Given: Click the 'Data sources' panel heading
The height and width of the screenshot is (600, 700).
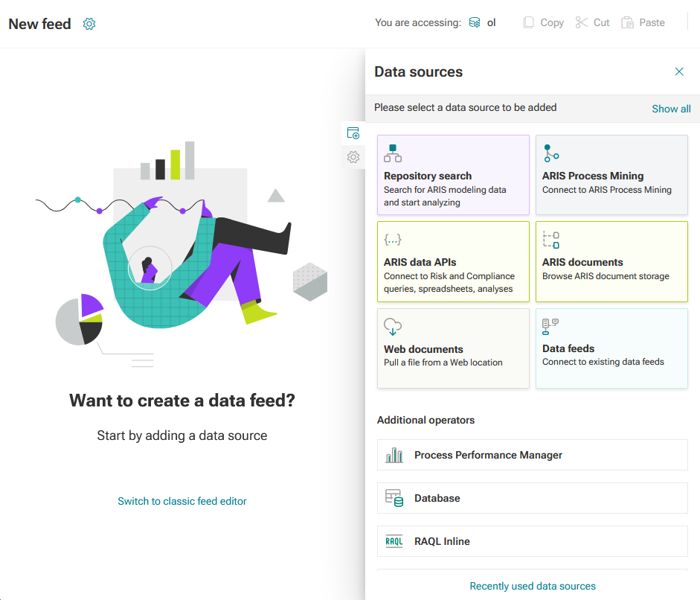Looking at the screenshot, I should tap(418, 72).
